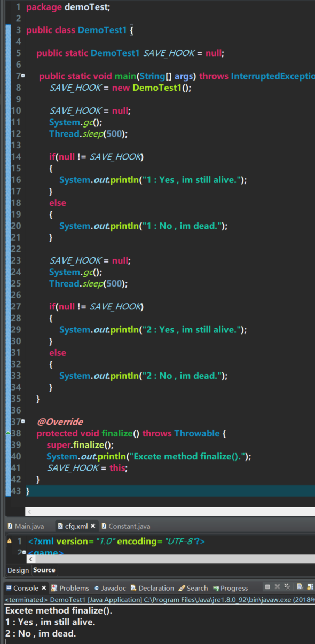Image resolution: width=315 pixels, height=644 pixels.
Task: Open the Progress view tab
Action: coord(230,588)
